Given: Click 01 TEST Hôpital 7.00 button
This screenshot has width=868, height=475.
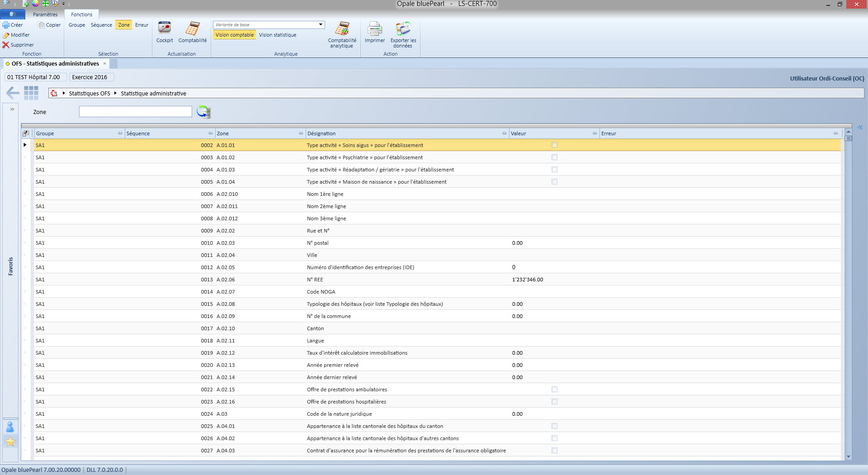Looking at the screenshot, I should point(36,77).
